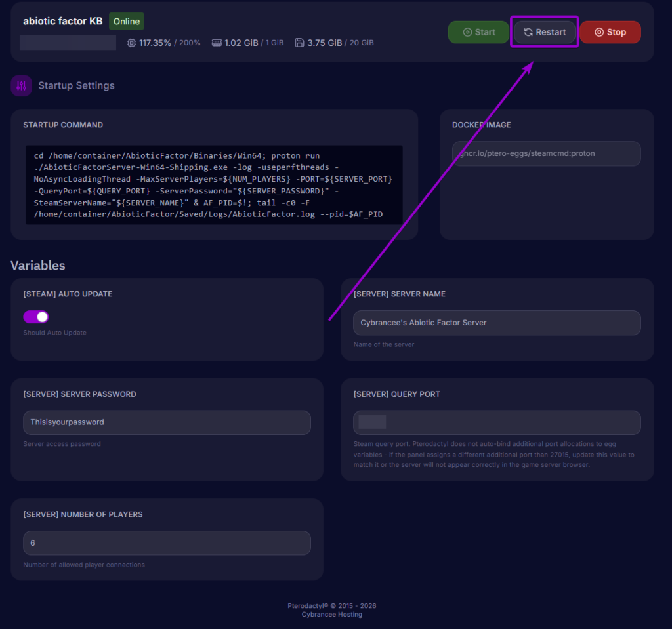
Task: Restart the server with Restart button
Action: [544, 32]
